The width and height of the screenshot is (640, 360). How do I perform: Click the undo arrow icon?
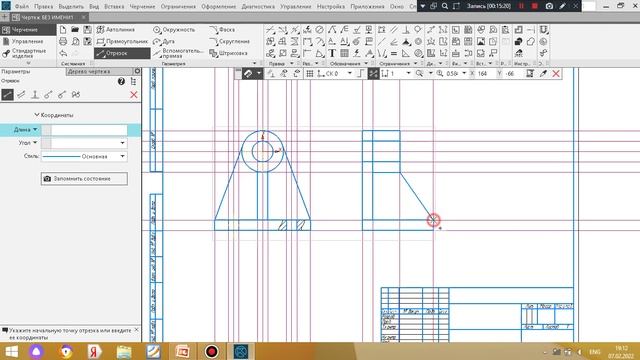[63, 53]
